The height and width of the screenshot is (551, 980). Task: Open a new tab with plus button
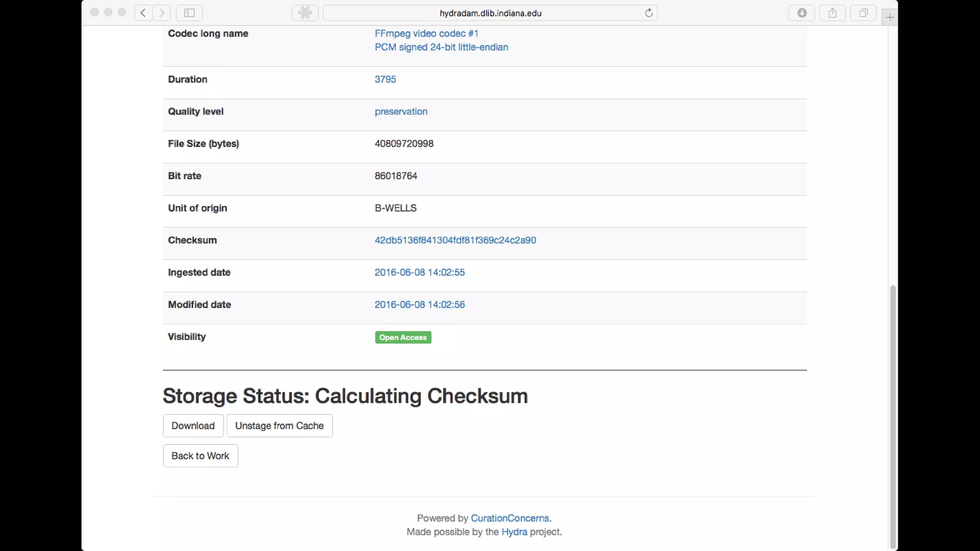click(890, 18)
